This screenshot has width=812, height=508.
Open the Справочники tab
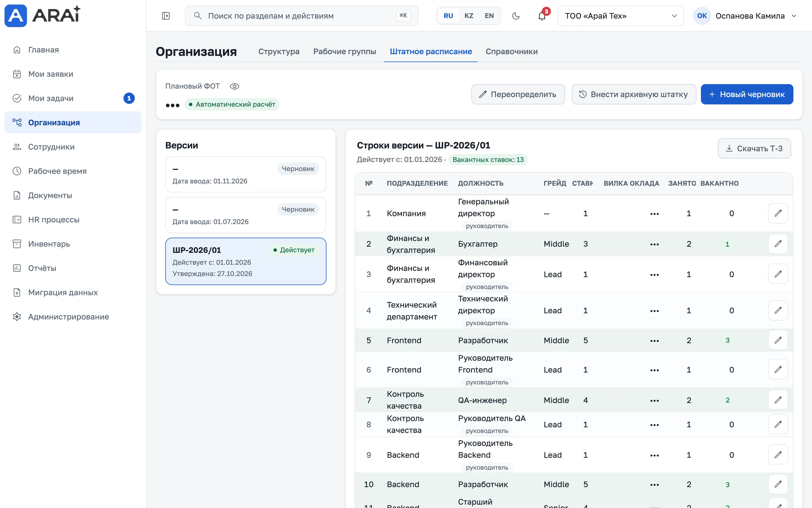[511, 52]
